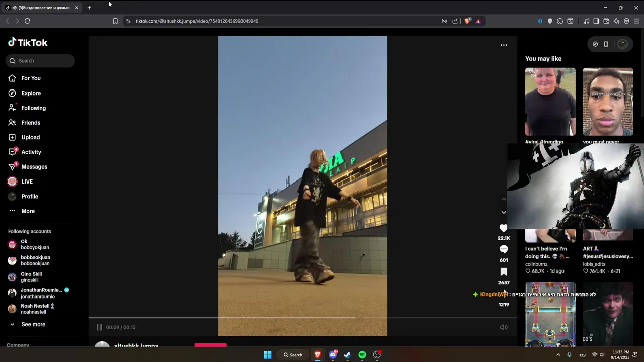The height and width of the screenshot is (362, 644).
Task: Expand See more following accounts
Action: tap(33, 324)
